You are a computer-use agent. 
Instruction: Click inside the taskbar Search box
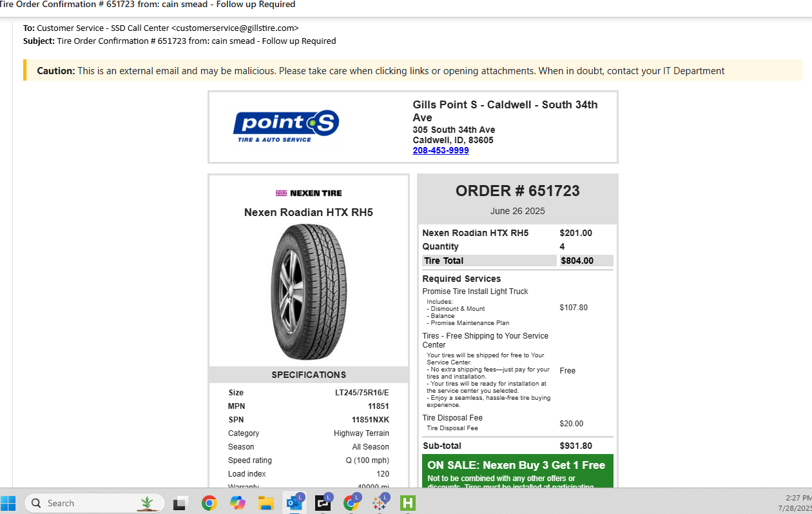(95, 503)
